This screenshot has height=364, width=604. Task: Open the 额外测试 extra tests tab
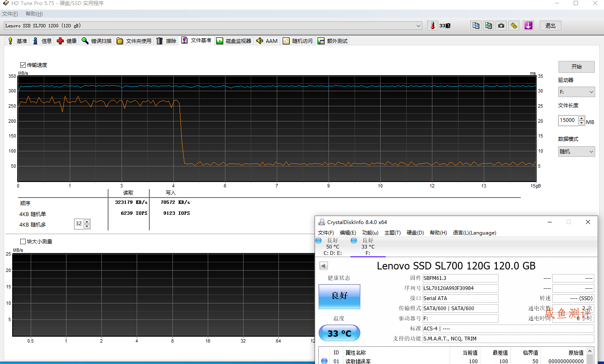click(333, 41)
